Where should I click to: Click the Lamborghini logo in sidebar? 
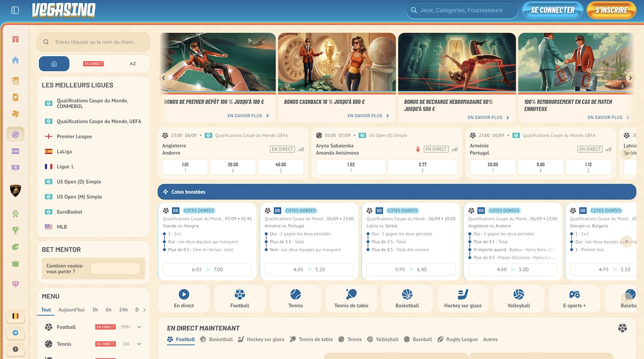tap(16, 190)
